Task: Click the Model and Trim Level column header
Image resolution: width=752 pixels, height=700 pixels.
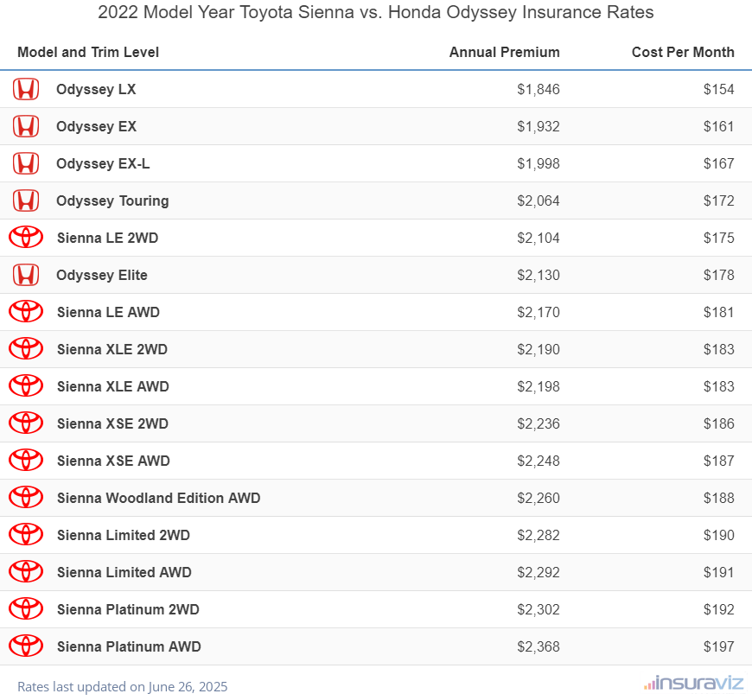Action: tap(88, 52)
